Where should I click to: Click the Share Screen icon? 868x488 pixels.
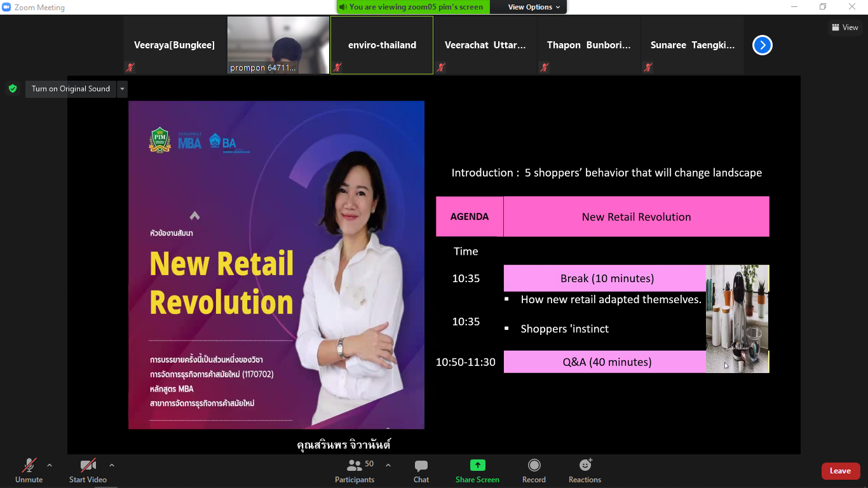click(477, 466)
